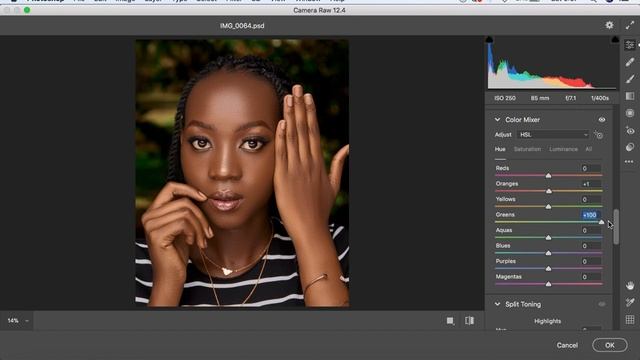Toggle Split Toning eye visibility icon
Screen dimensions: 640x360
602,304
